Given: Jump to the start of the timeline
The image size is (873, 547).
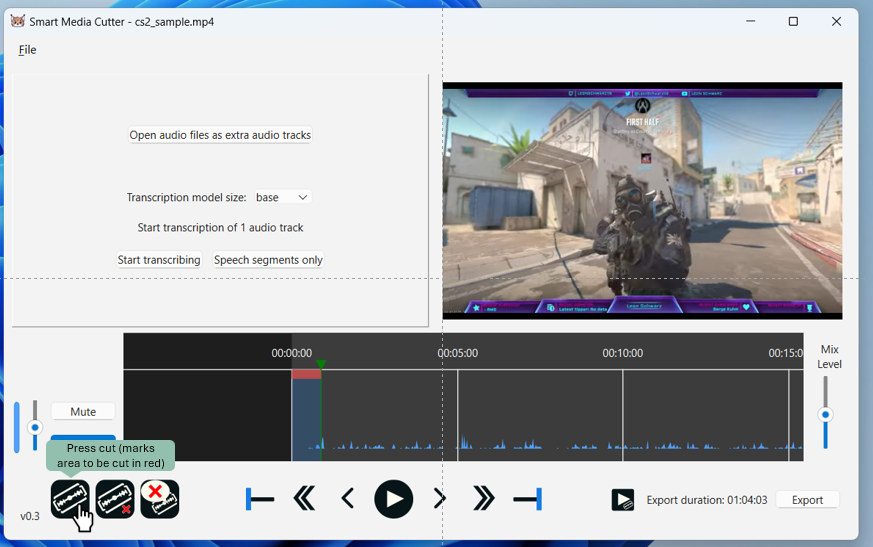Looking at the screenshot, I should pos(260,499).
